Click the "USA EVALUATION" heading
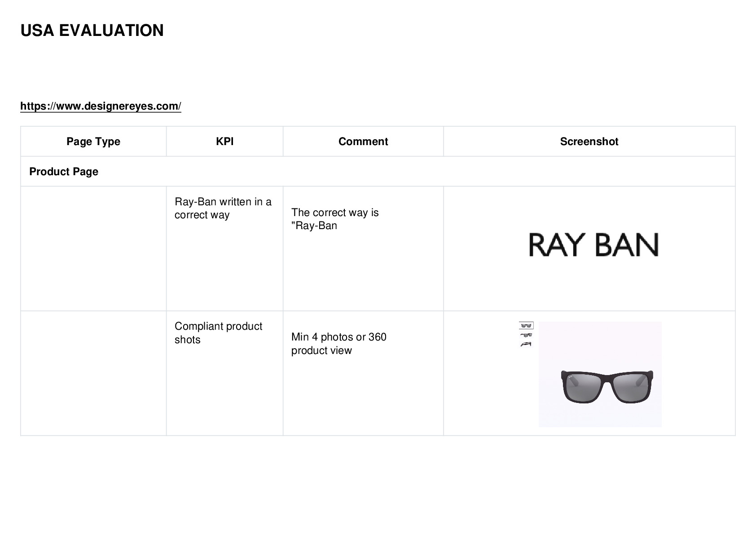Screen dimensions: 756x535 click(x=92, y=31)
